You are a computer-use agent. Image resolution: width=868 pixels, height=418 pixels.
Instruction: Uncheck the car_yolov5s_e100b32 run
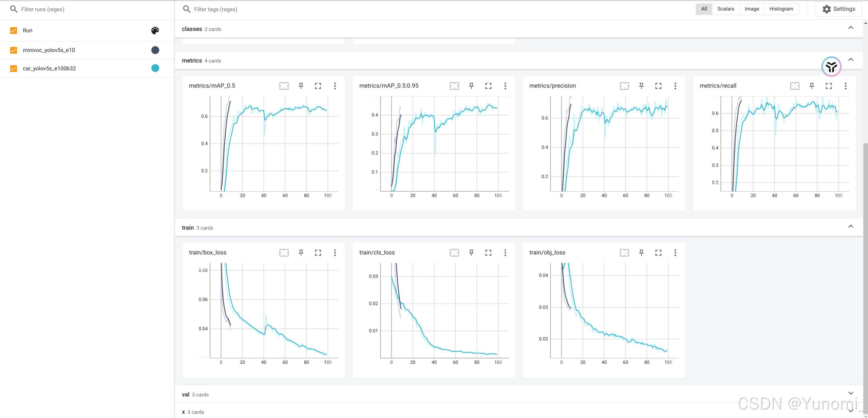point(14,69)
